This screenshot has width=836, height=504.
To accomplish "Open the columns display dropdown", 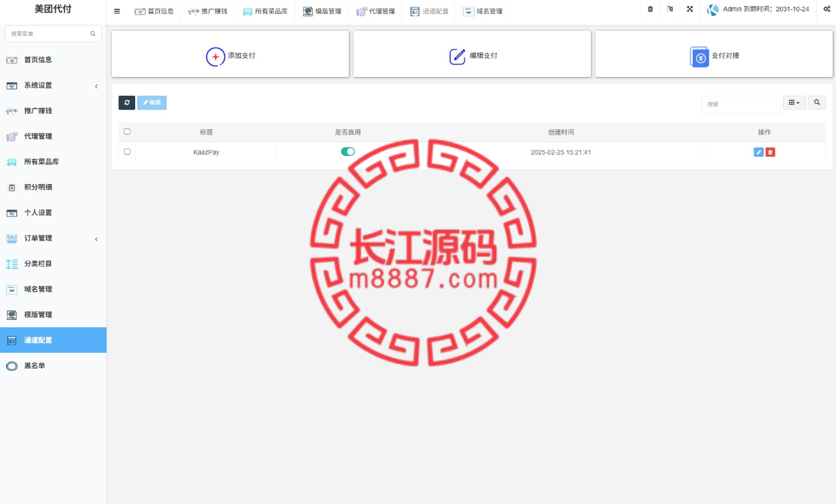I will click(795, 102).
